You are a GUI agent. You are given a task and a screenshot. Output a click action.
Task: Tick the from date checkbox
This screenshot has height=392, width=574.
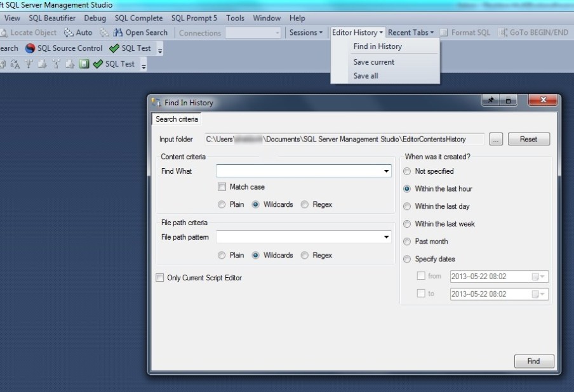[x=421, y=276]
